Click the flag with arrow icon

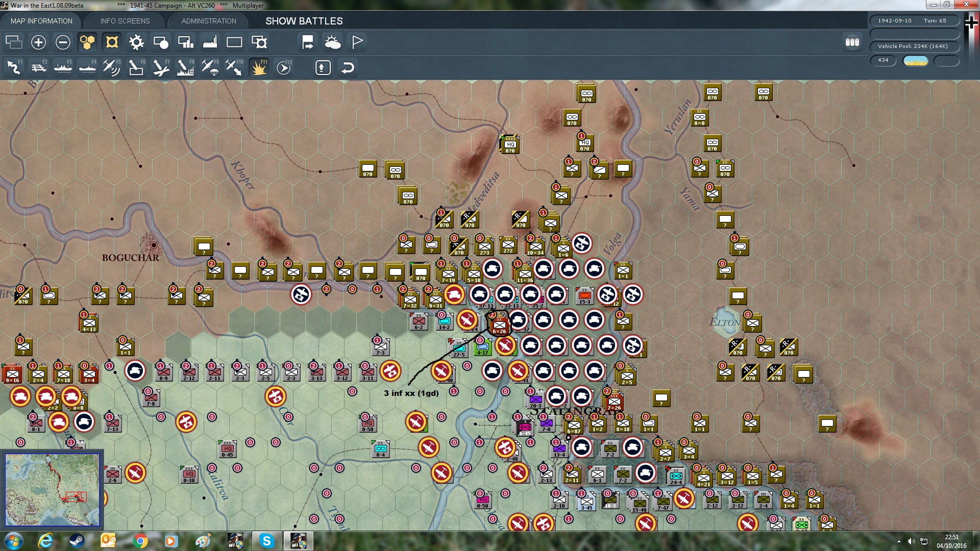coord(308,42)
